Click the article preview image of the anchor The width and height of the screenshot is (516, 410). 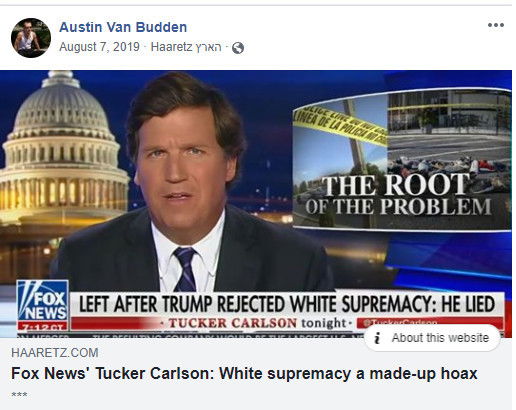256,204
